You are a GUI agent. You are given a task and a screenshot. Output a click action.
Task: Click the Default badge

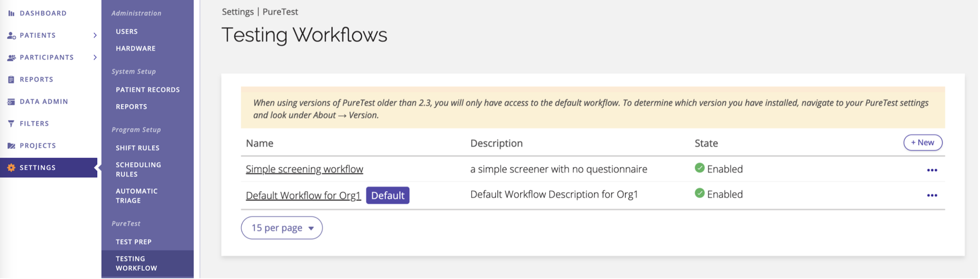point(387,195)
